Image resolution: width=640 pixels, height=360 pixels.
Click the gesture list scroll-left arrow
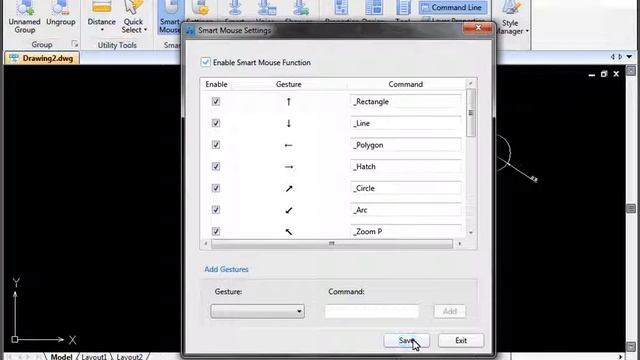(205, 244)
